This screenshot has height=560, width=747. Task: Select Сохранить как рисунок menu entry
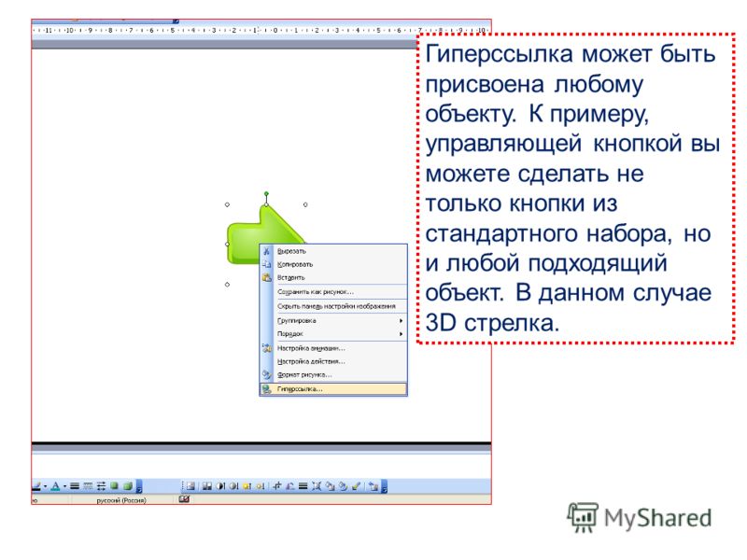tap(333, 291)
